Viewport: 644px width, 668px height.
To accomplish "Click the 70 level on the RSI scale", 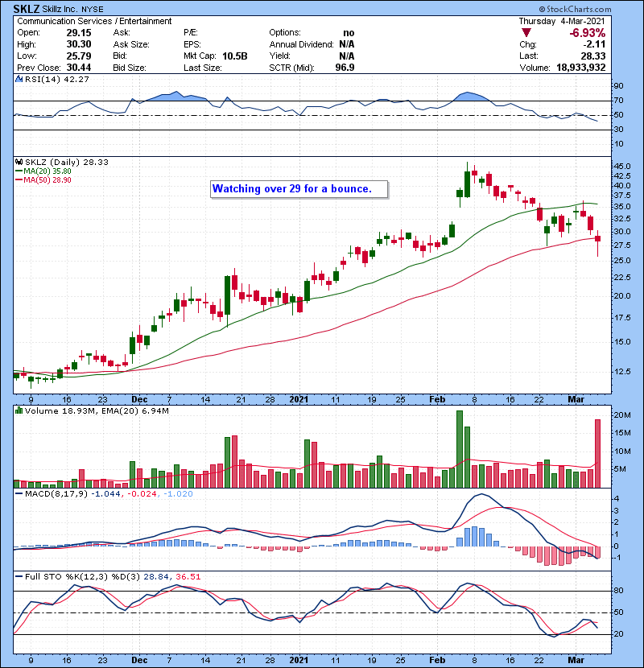I will coord(619,101).
